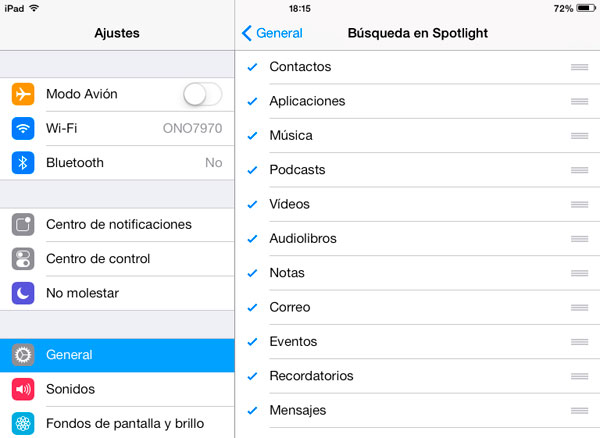The image size is (600, 438).
Task: Uncheck Música in Spotlight search
Action: [x=252, y=136]
